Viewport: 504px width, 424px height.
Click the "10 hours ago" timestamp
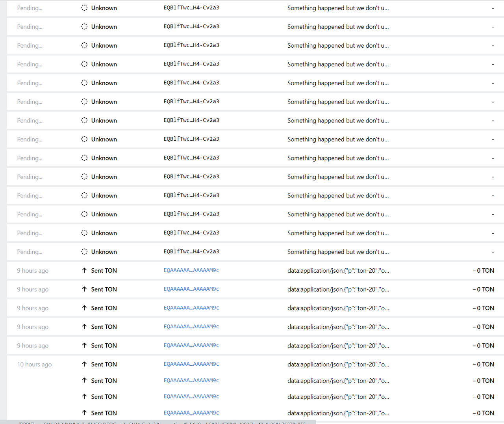click(x=34, y=364)
